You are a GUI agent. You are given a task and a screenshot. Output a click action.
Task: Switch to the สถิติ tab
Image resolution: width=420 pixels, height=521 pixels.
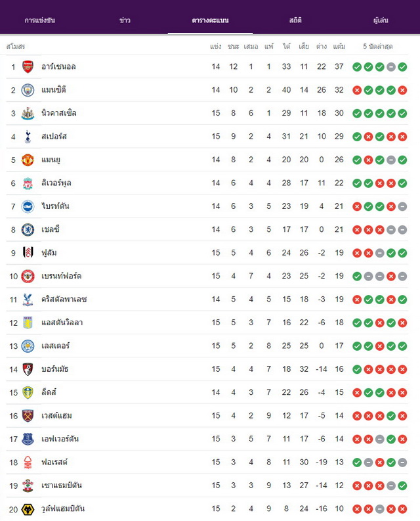(295, 20)
